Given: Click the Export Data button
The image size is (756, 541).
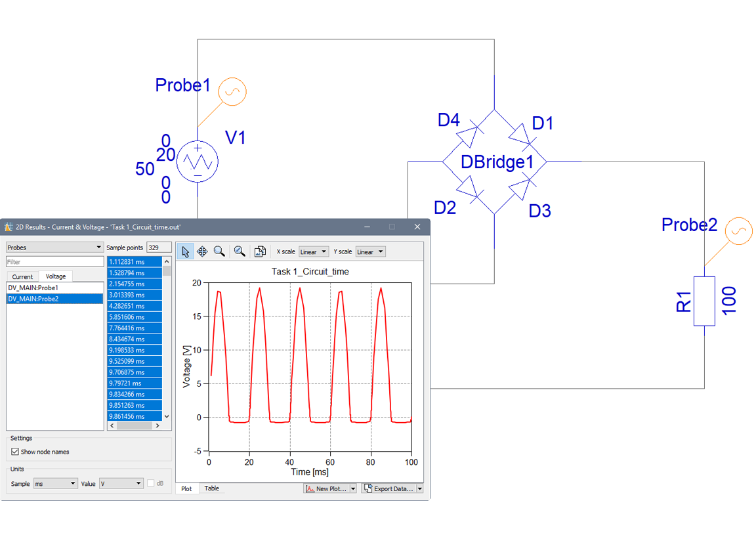Looking at the screenshot, I should pos(388,488).
